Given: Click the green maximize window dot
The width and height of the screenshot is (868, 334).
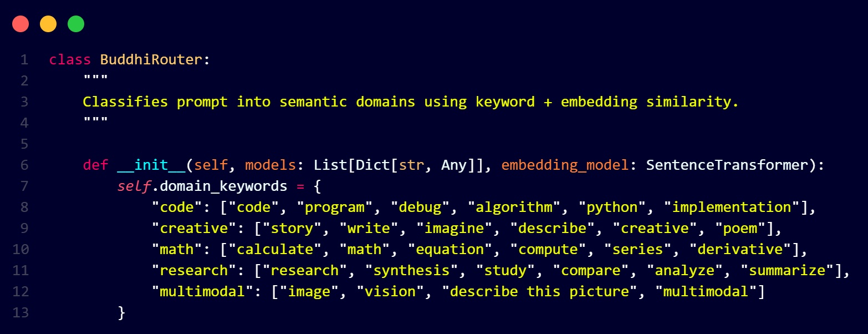Looking at the screenshot, I should (76, 24).
